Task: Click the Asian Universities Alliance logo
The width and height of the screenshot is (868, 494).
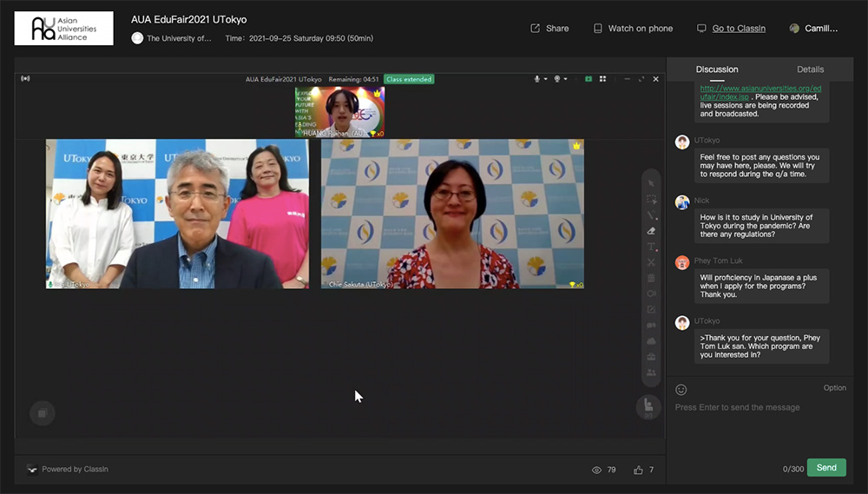Action: coord(63,29)
